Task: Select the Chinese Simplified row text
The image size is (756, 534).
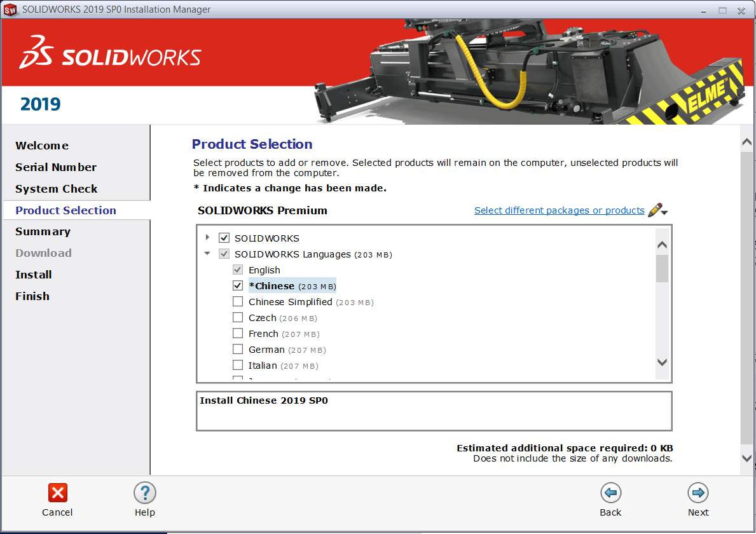Action: (311, 302)
